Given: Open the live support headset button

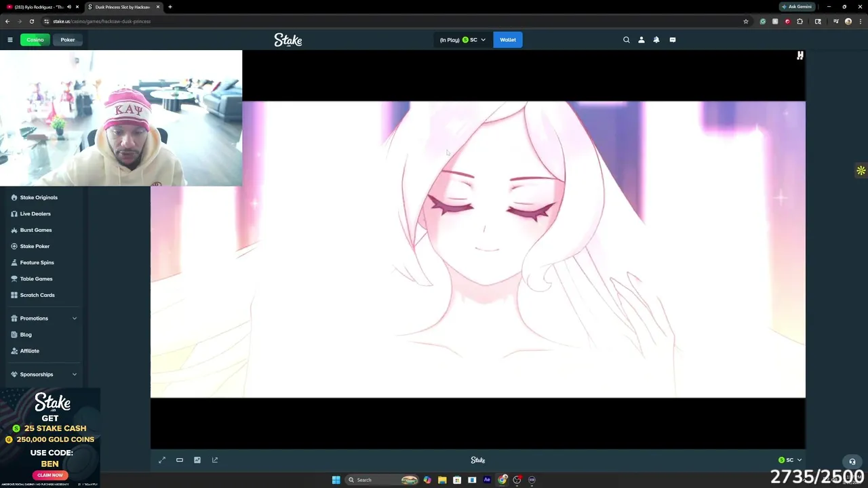Looking at the screenshot, I should pyautogui.click(x=852, y=462).
